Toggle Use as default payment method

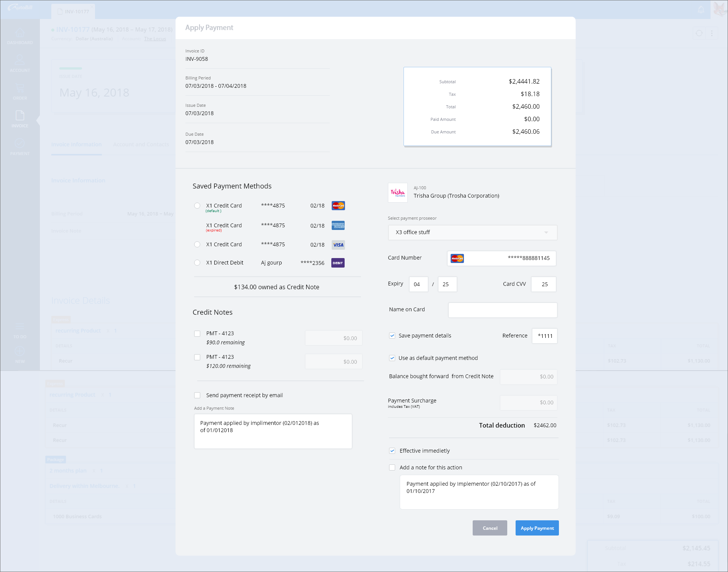[x=392, y=358]
